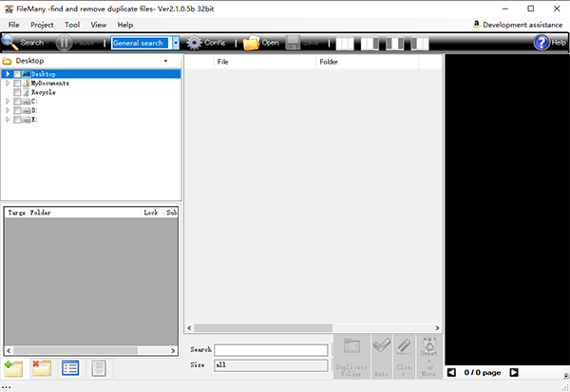570x392 pixels.
Task: Click into the Search text field
Action: (x=271, y=350)
